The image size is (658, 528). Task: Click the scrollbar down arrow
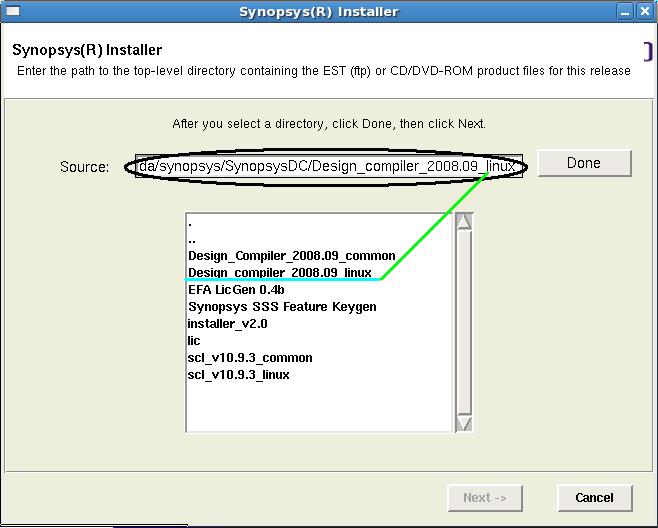(x=464, y=423)
